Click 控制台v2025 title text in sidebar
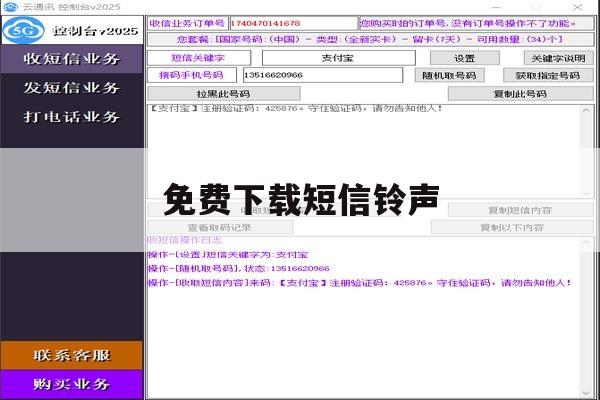 coord(96,31)
